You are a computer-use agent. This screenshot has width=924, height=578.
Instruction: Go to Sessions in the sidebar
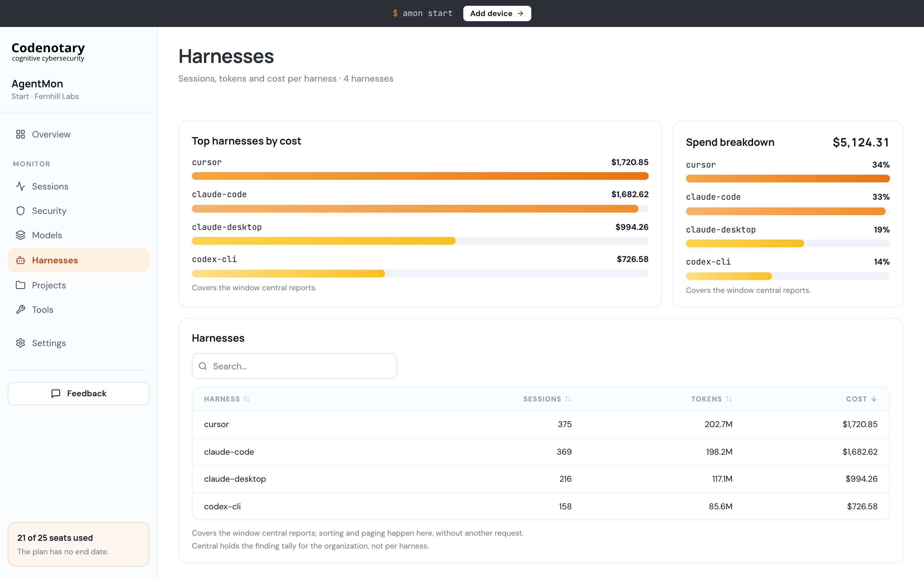78,186
